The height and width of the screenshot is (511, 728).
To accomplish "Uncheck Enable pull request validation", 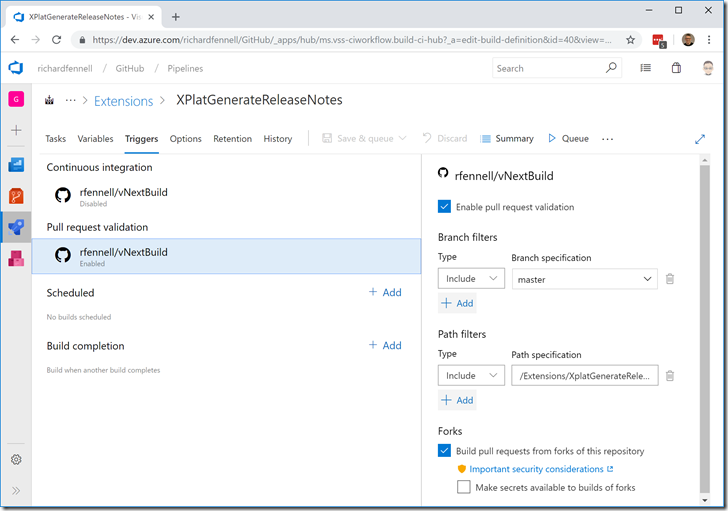I will pos(445,207).
